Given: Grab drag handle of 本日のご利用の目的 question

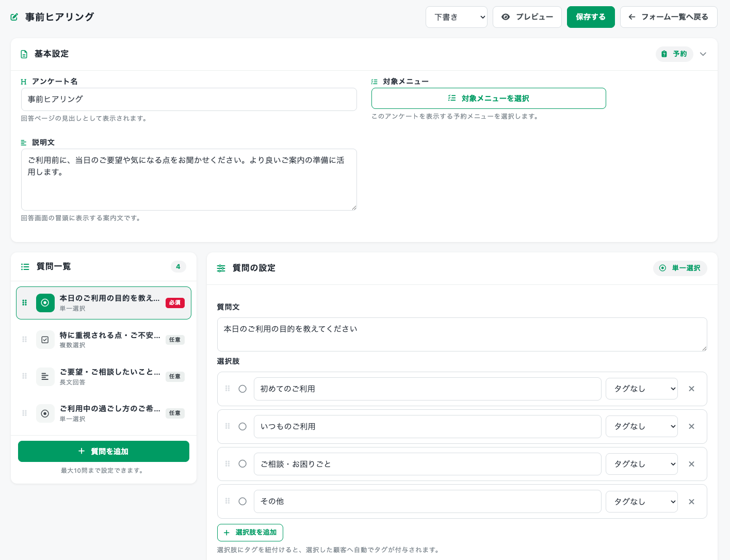Looking at the screenshot, I should click(24, 302).
